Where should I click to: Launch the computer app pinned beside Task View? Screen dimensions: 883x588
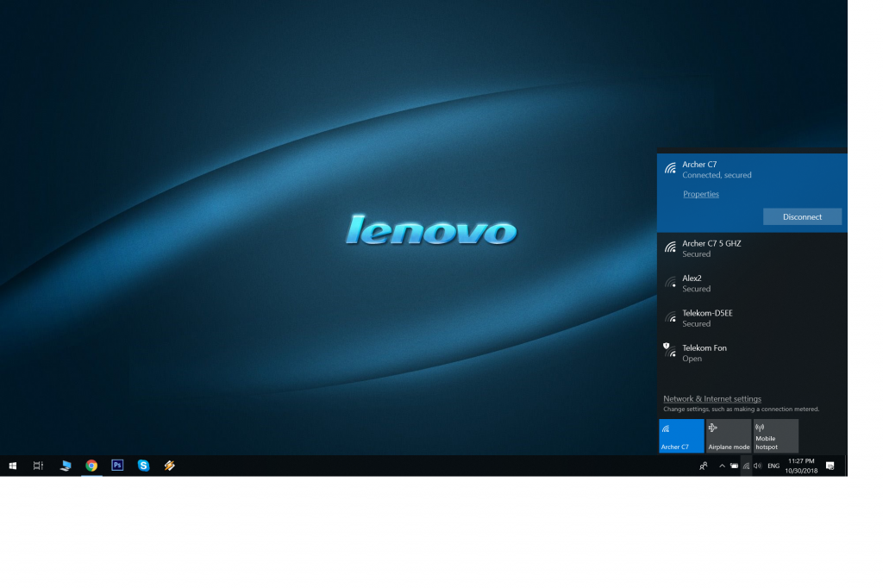click(x=66, y=466)
